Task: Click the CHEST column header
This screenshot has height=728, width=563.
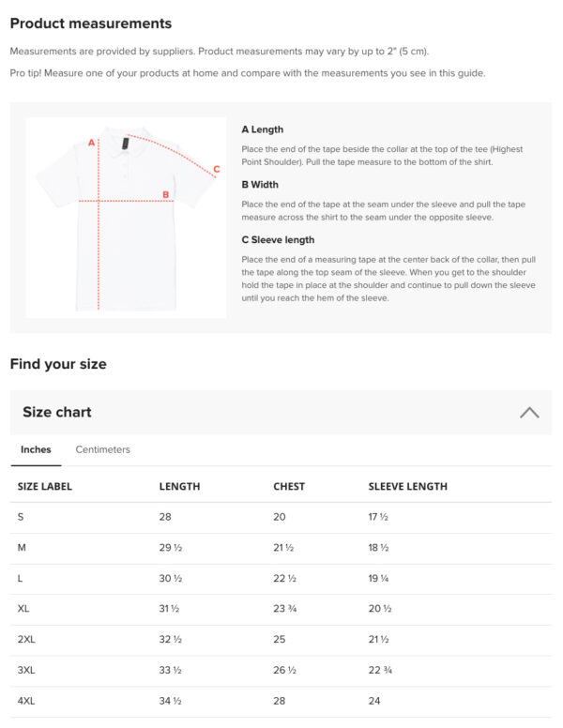Action: tap(289, 487)
